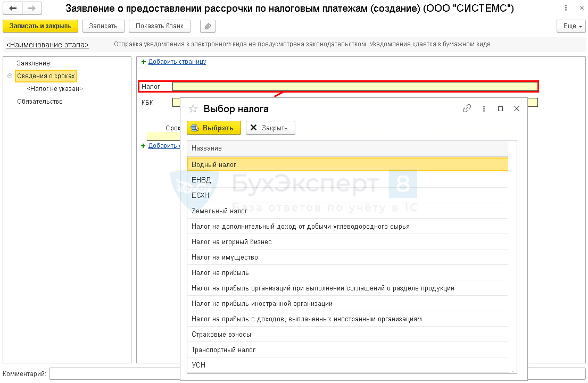Open the Добавить страницу link
Screen dimensions: 588x383
coord(177,62)
